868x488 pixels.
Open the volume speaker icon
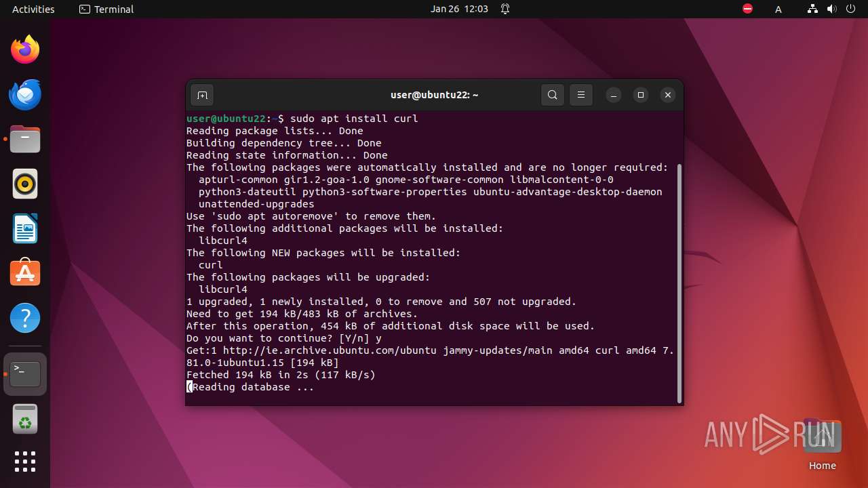[831, 9]
